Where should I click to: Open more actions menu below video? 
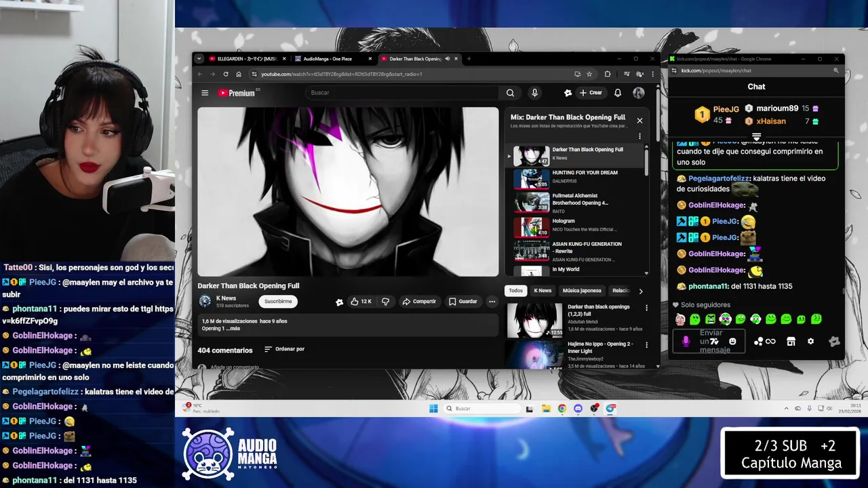coord(492,302)
